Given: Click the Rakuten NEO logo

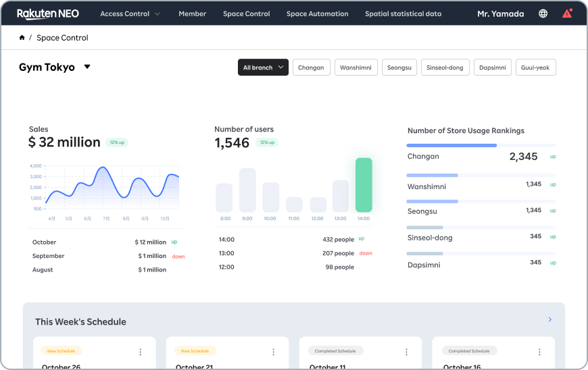Looking at the screenshot, I should [47, 14].
